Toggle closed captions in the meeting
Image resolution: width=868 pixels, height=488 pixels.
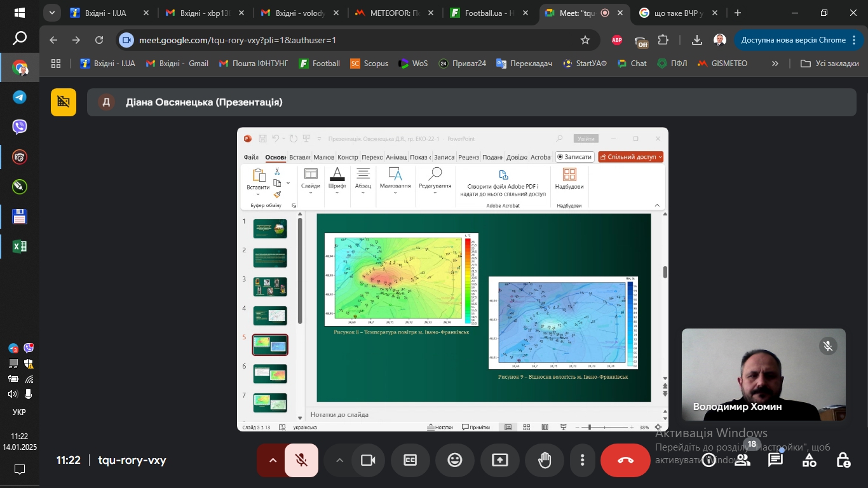point(410,460)
